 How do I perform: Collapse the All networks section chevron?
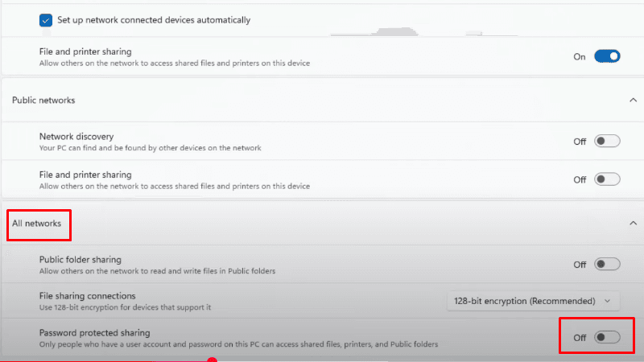(x=631, y=223)
